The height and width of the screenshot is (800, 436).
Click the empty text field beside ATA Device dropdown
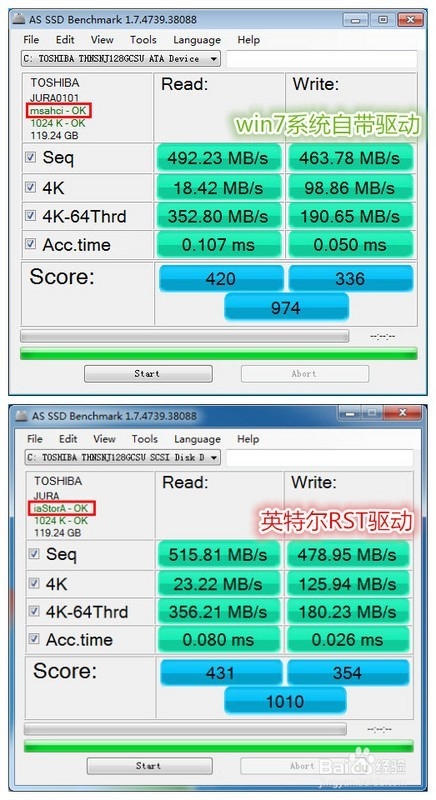coord(321,59)
